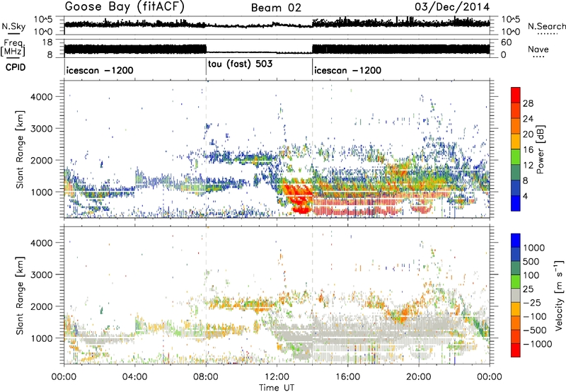This screenshot has height=392, width=566.
Task: Click the "1000" tick on the velocity panel
Action: (41, 338)
